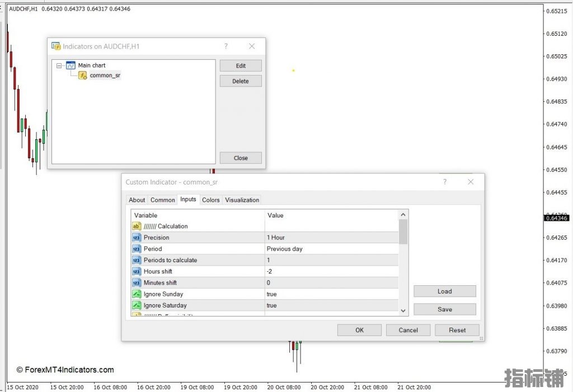Click the 'Minutes shift' label
Screen dimensions: 573x392
click(x=160, y=283)
